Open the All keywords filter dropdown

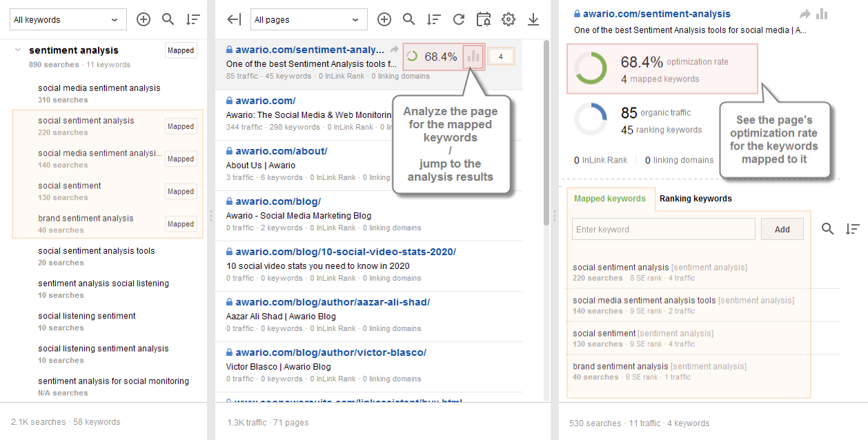[68, 19]
